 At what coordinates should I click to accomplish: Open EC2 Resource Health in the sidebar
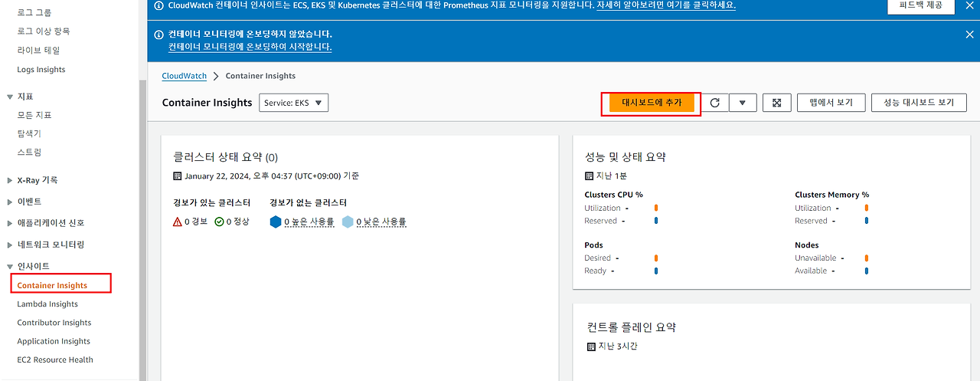[55, 360]
